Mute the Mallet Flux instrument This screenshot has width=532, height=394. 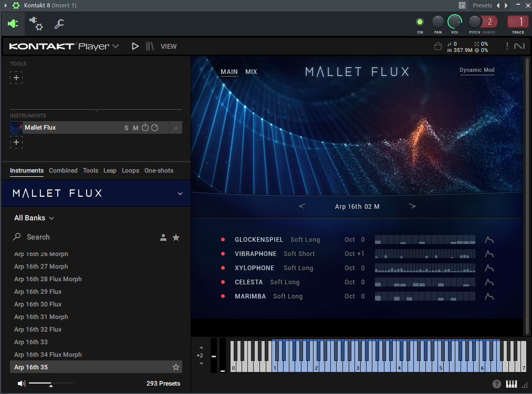coord(135,128)
